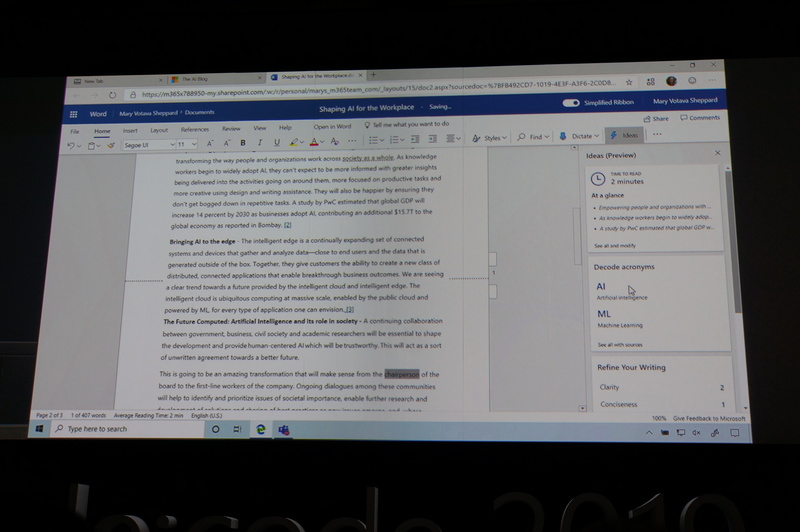Open the browser collections icon

point(651,82)
